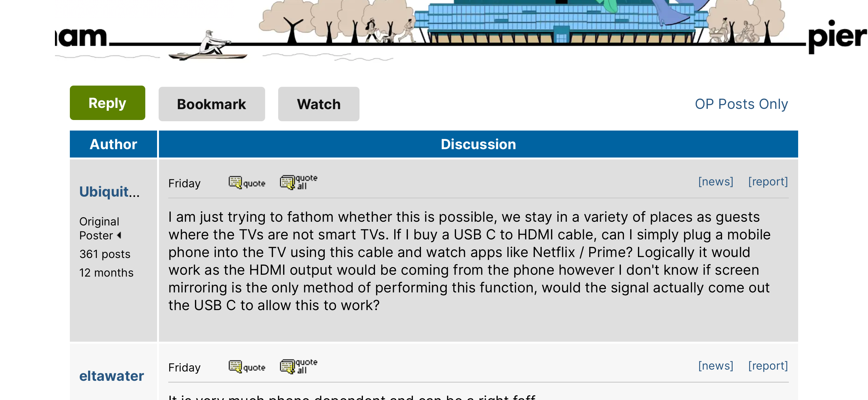The image size is (868, 400).
Task: Open the Ubiquit... author profile
Action: [x=109, y=192]
